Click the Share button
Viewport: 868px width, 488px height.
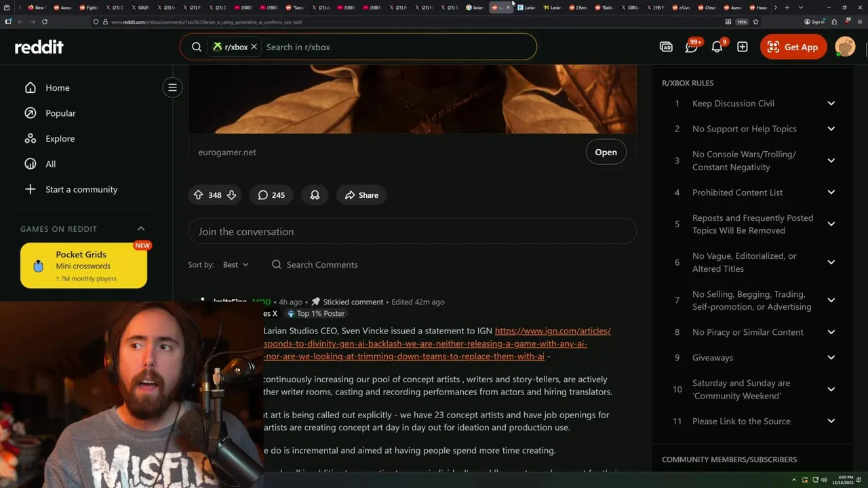361,195
